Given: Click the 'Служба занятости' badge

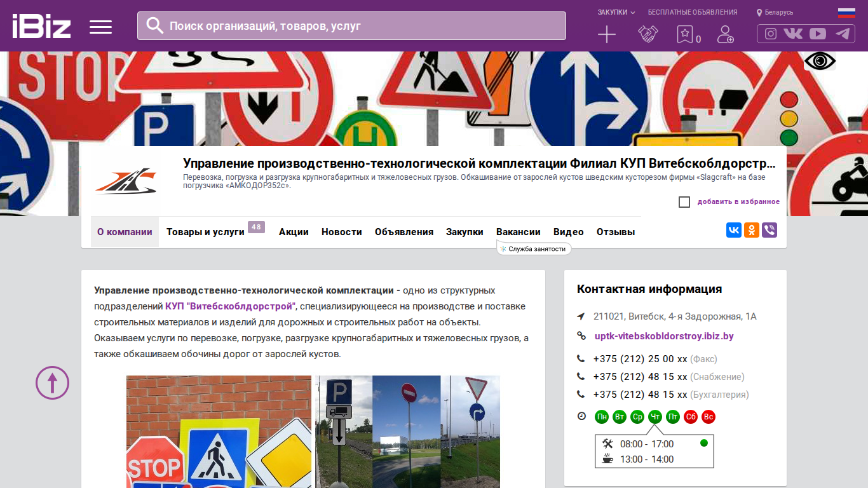Looking at the screenshot, I should 534,249.
